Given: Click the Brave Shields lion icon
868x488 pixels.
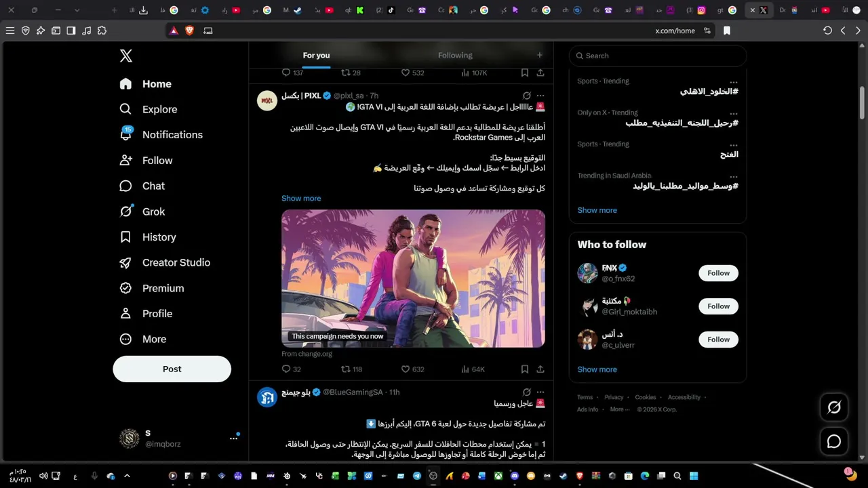Looking at the screenshot, I should click(x=189, y=30).
